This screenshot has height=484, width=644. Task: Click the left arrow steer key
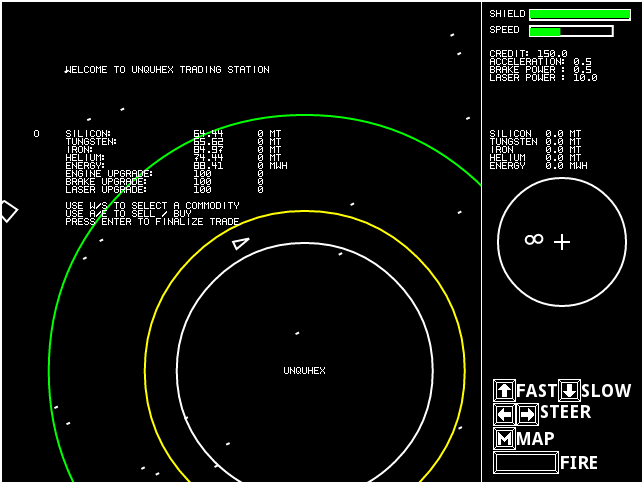504,414
